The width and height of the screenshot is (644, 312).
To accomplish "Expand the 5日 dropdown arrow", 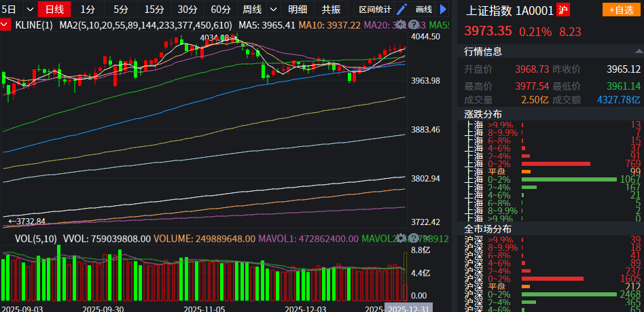I will click(29, 10).
